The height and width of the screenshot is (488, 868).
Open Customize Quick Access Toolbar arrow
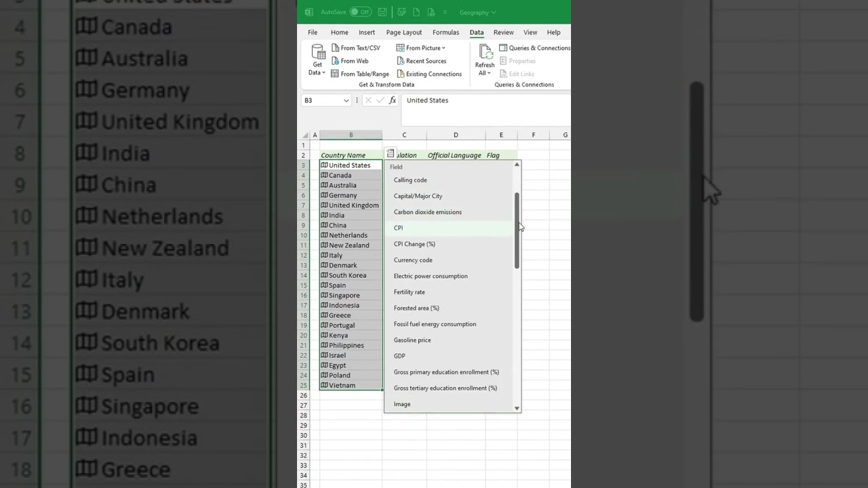445,12
